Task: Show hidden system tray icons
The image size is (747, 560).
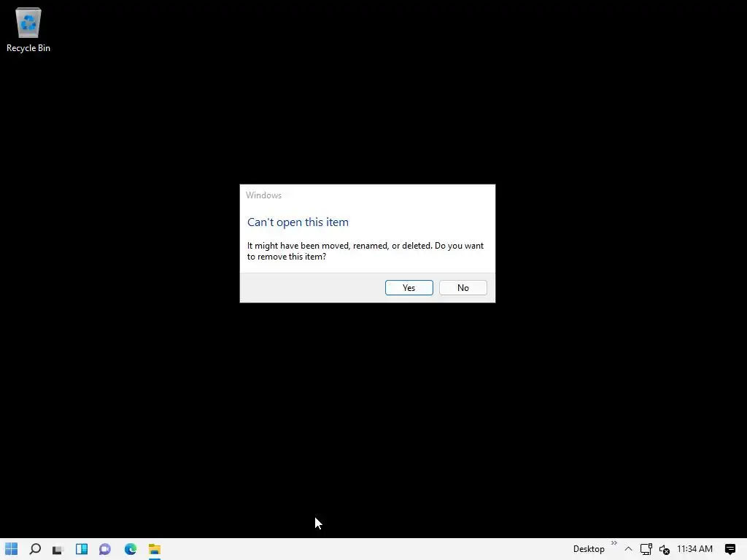Action: 628,549
